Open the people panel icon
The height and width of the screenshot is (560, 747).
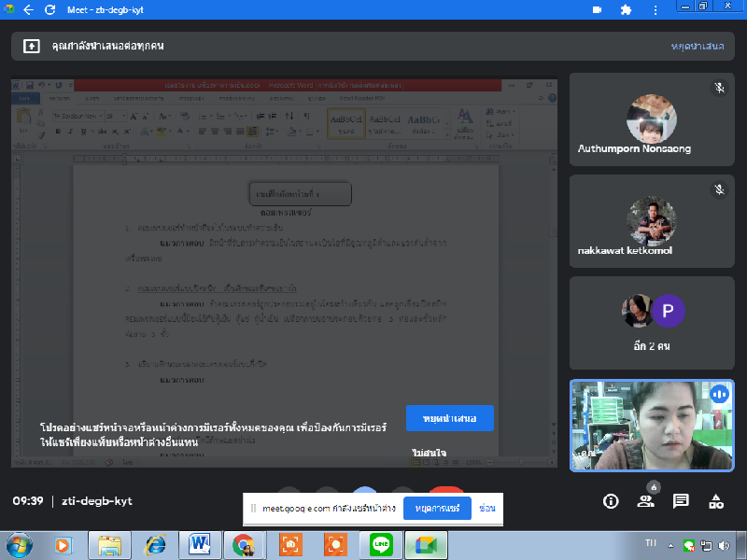click(x=645, y=501)
